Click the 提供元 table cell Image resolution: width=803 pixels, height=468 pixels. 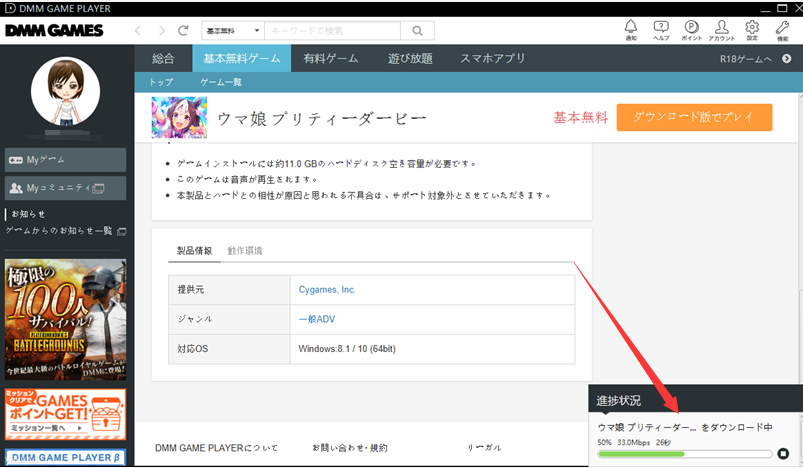point(229,290)
